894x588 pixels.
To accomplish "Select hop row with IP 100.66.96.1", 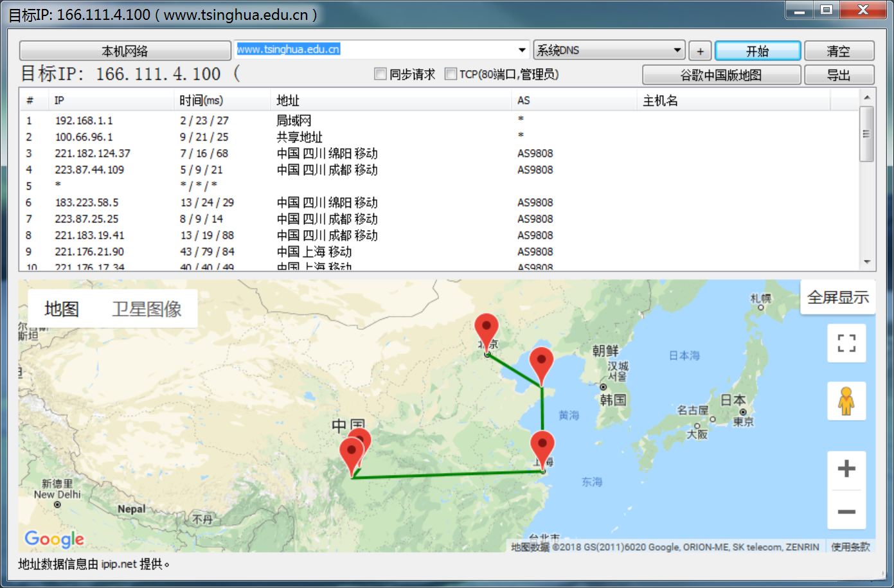I will (440, 137).
